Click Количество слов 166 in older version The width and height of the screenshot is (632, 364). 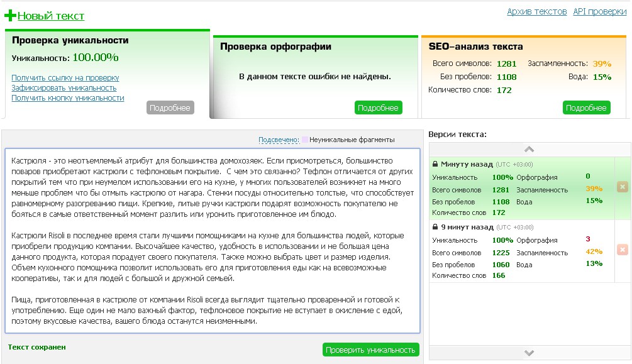(x=499, y=275)
